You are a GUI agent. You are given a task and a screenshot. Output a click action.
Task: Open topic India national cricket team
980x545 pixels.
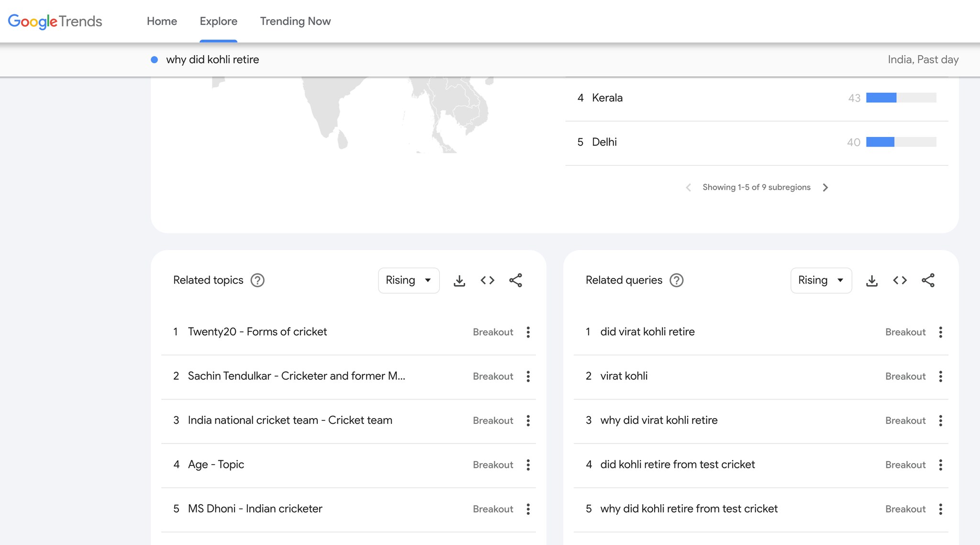(290, 420)
